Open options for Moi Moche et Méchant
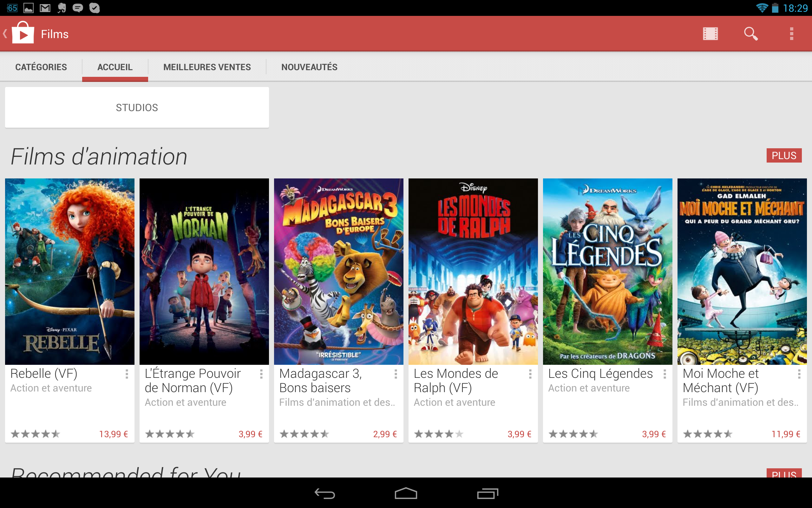Image resolution: width=812 pixels, height=508 pixels. [799, 374]
